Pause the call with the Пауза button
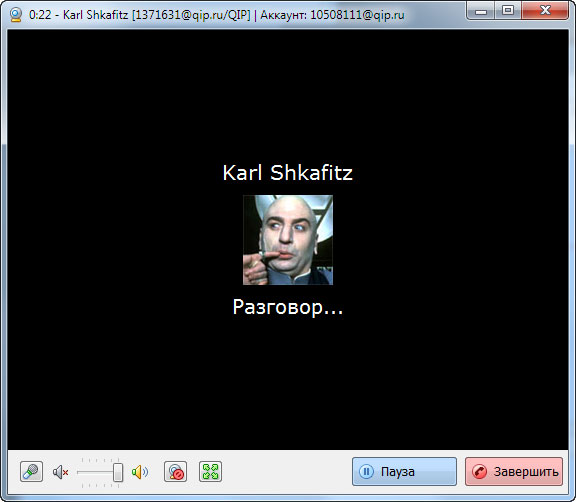 tap(404, 472)
